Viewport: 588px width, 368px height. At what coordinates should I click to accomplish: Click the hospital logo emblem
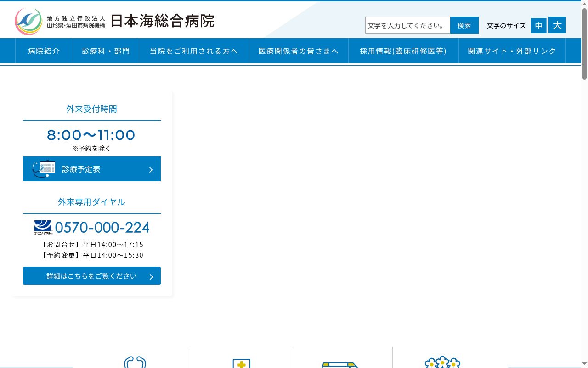28,21
